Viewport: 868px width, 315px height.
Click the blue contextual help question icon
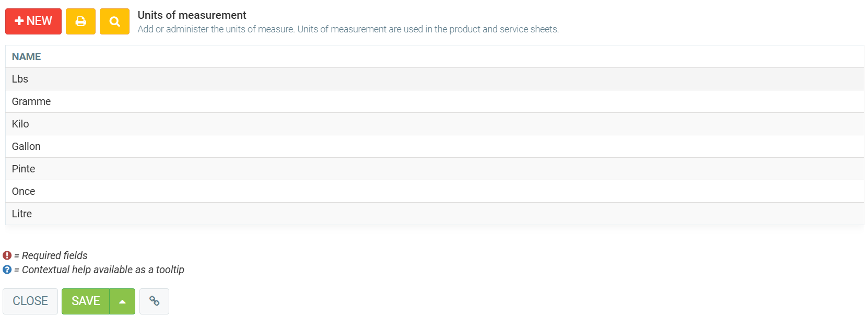click(x=7, y=270)
